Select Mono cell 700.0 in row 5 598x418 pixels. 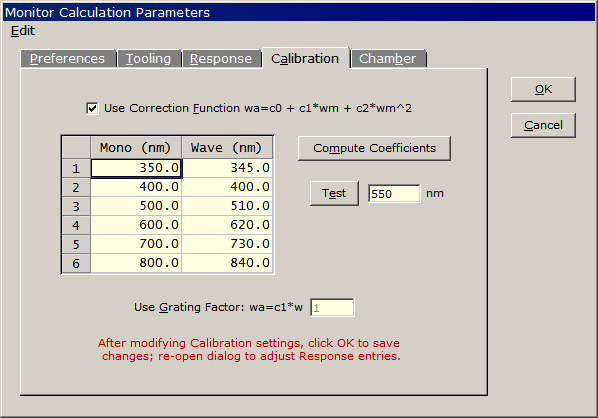point(136,244)
